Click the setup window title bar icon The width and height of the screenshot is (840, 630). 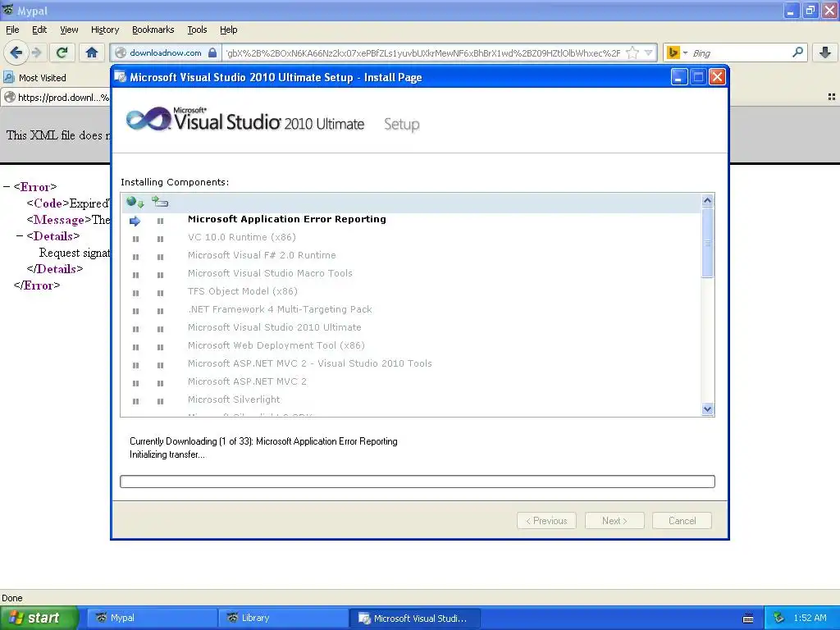pyautogui.click(x=121, y=77)
